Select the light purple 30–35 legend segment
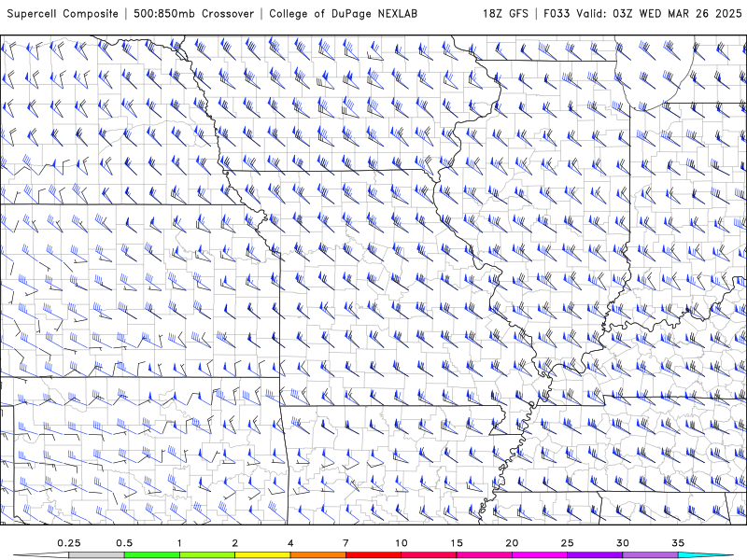The height and width of the screenshot is (560, 747). pos(649,555)
